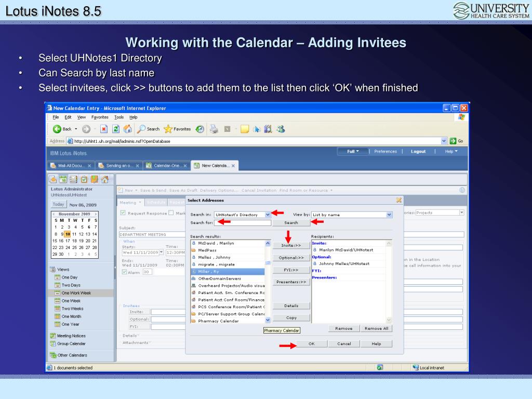Close the Calendar-One... tab with X
This screenshot has height=399, width=532.
(185, 166)
